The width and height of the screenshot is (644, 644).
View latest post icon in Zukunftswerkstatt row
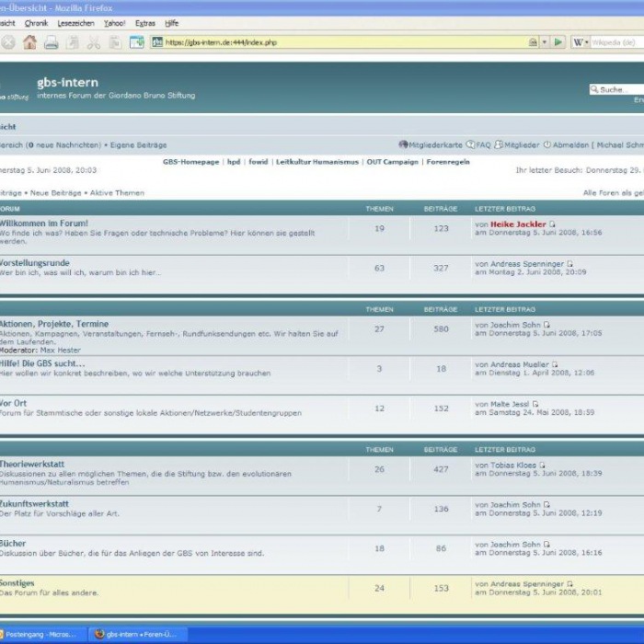click(546, 505)
